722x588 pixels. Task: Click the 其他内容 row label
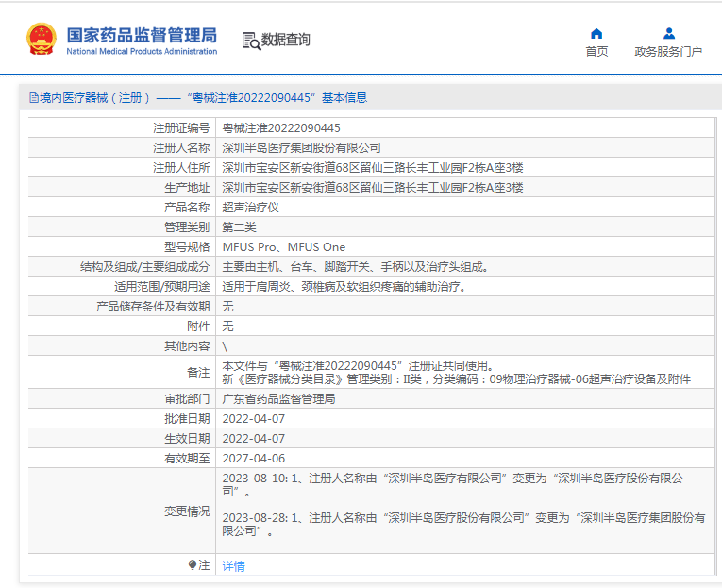[x=187, y=345]
